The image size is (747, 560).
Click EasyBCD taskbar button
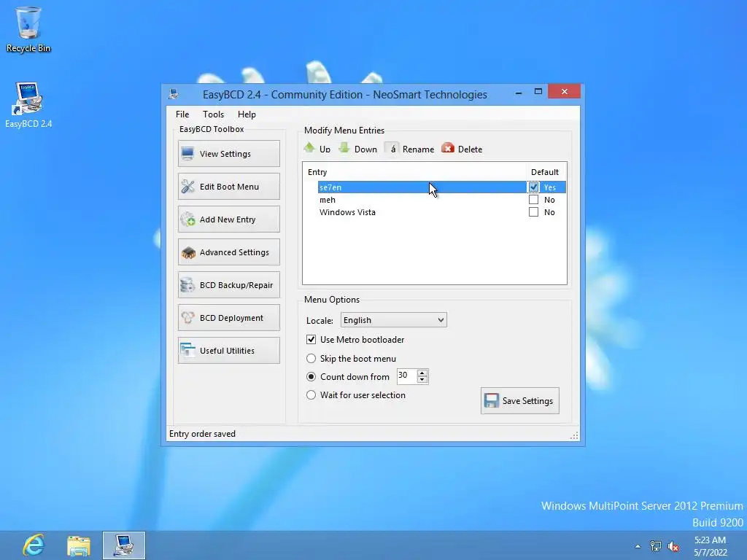pyautogui.click(x=124, y=545)
